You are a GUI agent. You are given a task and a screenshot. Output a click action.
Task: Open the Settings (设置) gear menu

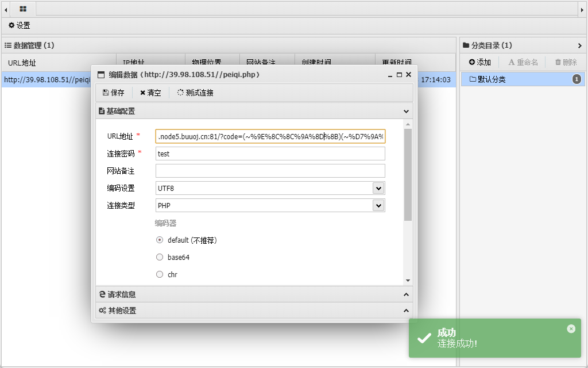tap(19, 26)
